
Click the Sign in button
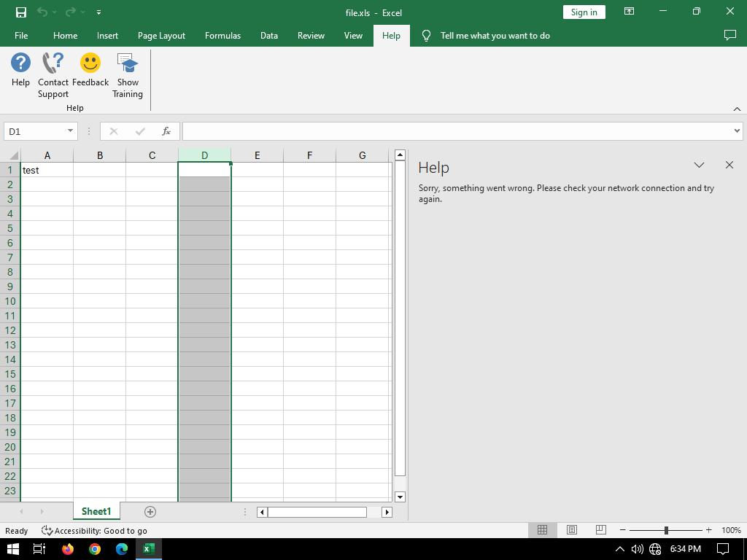pos(584,12)
